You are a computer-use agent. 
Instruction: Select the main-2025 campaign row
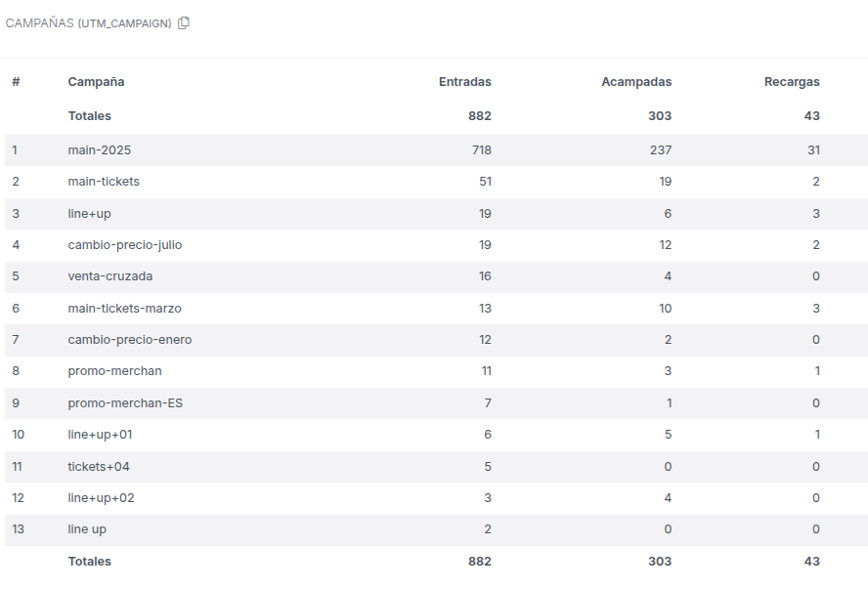coord(99,150)
